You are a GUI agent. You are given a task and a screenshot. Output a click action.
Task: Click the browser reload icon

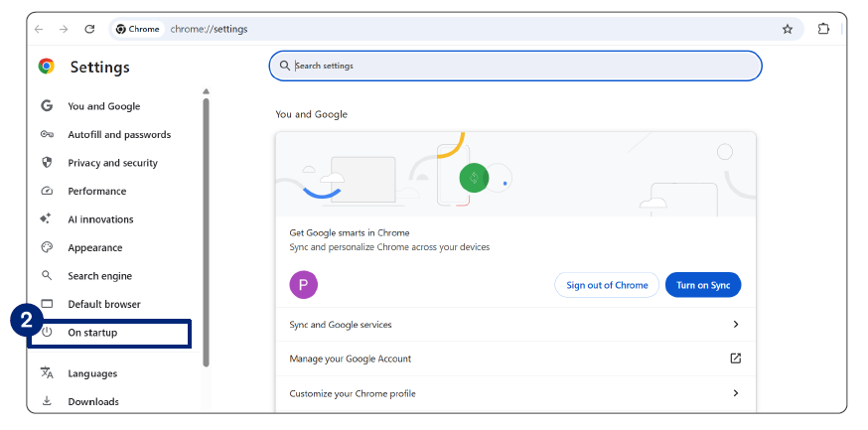[x=89, y=29]
